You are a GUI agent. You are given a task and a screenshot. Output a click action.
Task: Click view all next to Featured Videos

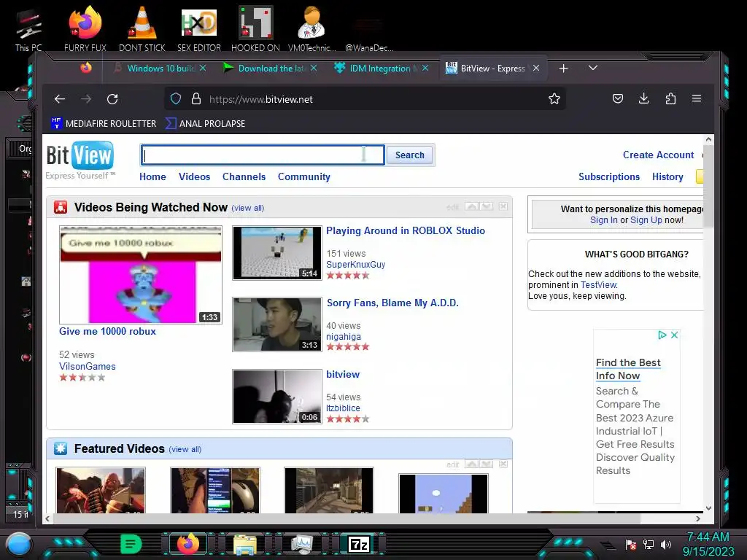(185, 449)
